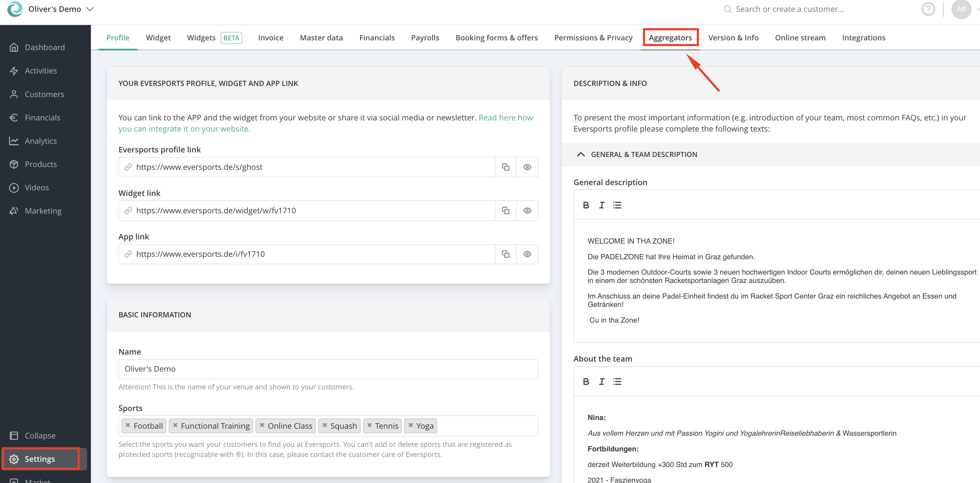Switch to the Widget tab
The width and height of the screenshot is (980, 483).
coord(158,38)
